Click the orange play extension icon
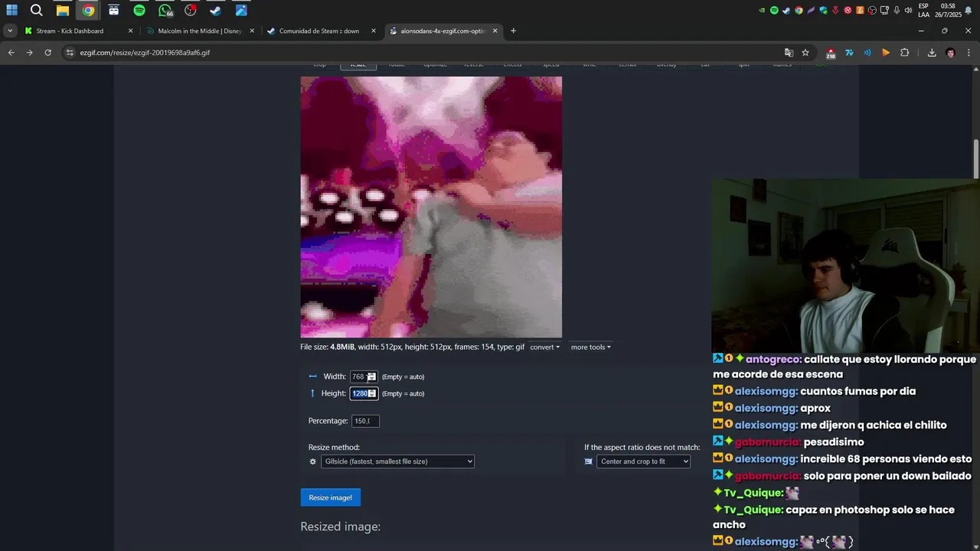 [886, 53]
